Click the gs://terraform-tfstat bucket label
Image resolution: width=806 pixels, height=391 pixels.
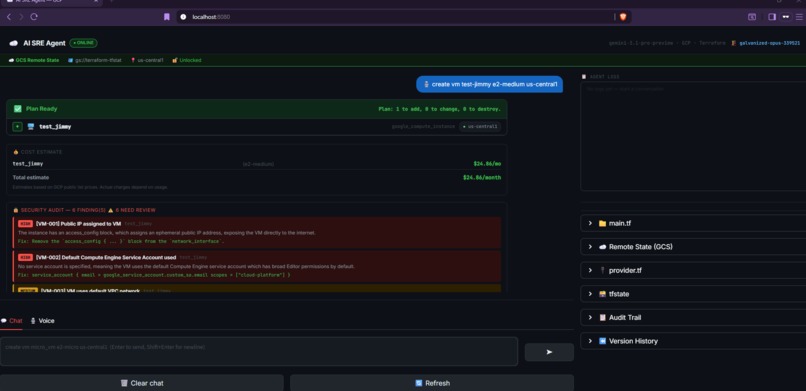98,61
